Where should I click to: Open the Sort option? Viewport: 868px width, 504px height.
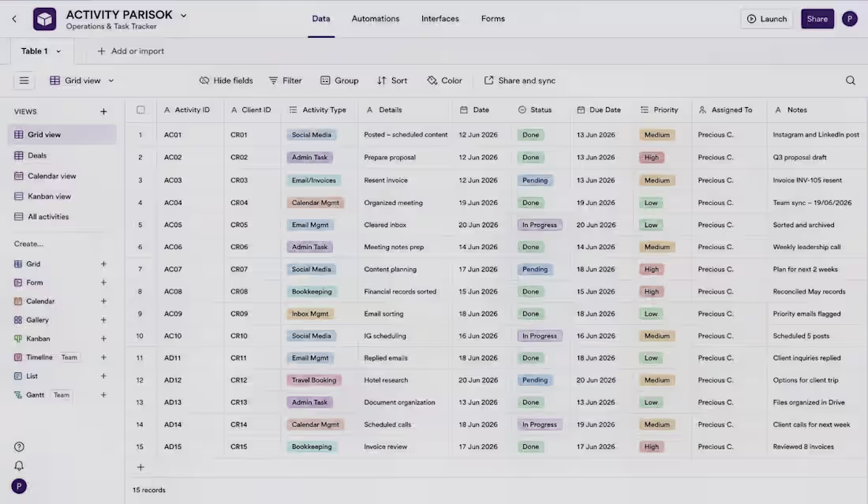[x=392, y=80]
